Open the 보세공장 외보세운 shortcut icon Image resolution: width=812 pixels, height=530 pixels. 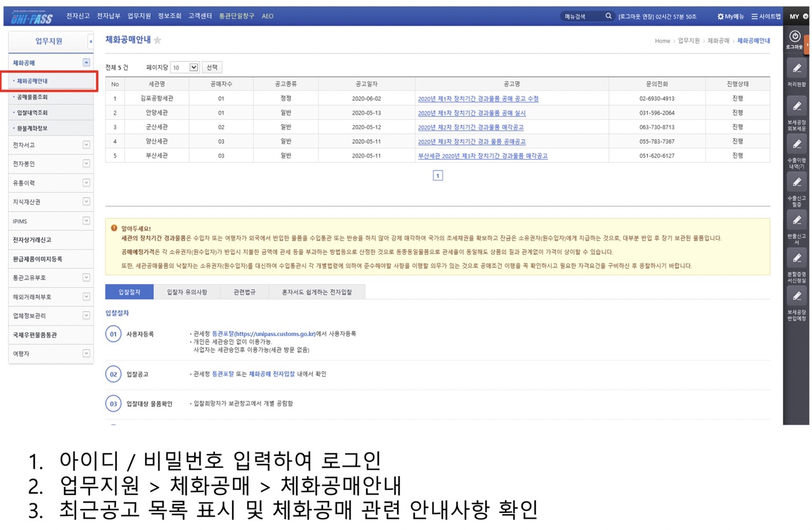797,106
